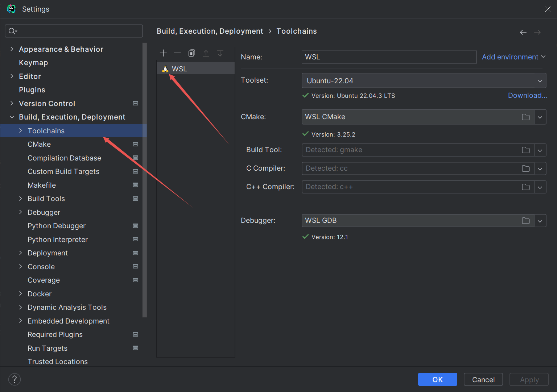Screen dimensions: 557x392
Task: Open Required Plugins settings
Action: (55, 334)
